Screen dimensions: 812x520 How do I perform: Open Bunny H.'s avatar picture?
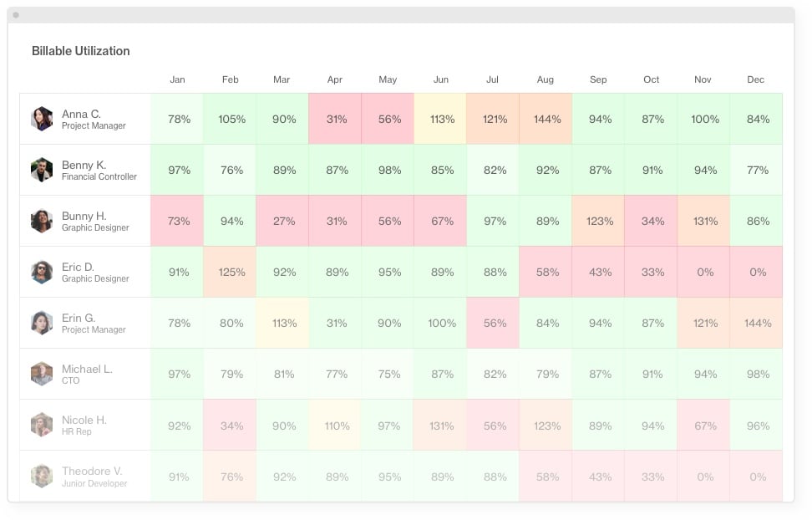(42, 221)
